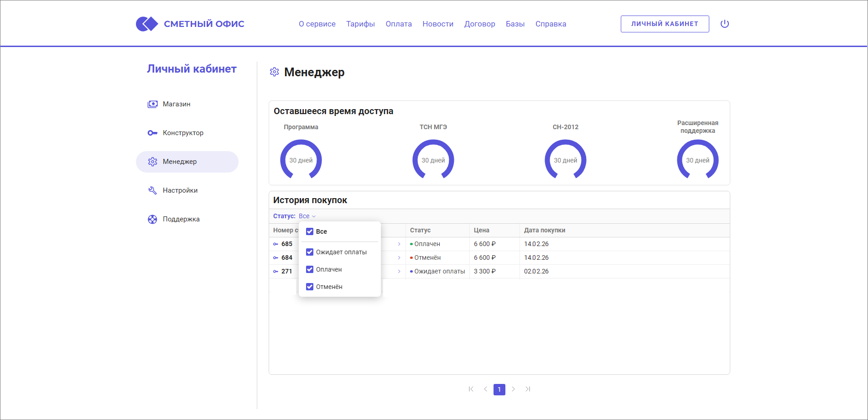Expand order 271 row chevron
The width and height of the screenshot is (868, 420).
point(399,272)
